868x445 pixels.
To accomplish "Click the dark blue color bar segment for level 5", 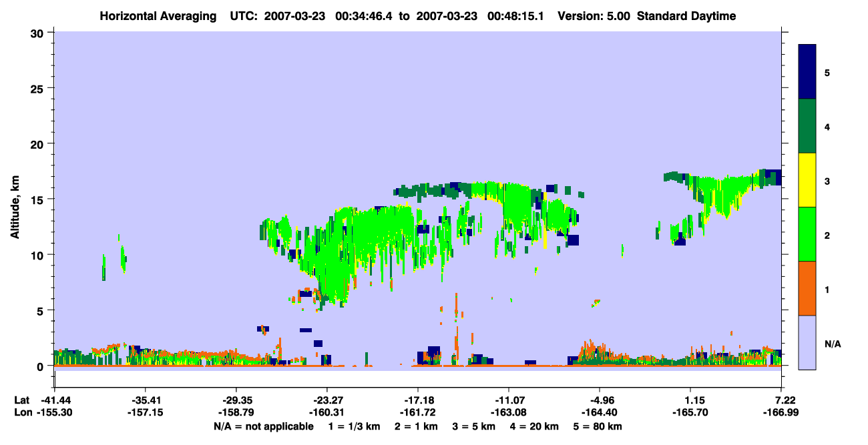I will pyautogui.click(x=807, y=72).
